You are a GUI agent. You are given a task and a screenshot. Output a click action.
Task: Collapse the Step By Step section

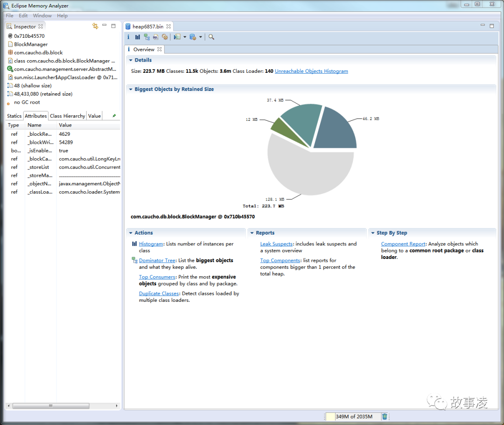coord(372,233)
